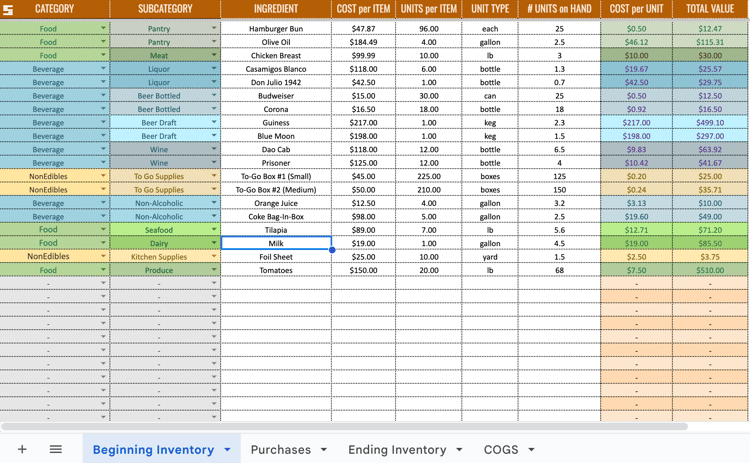Expand Meat subcategory dropdown for Chicken Breast
The image size is (750, 463).
point(214,55)
